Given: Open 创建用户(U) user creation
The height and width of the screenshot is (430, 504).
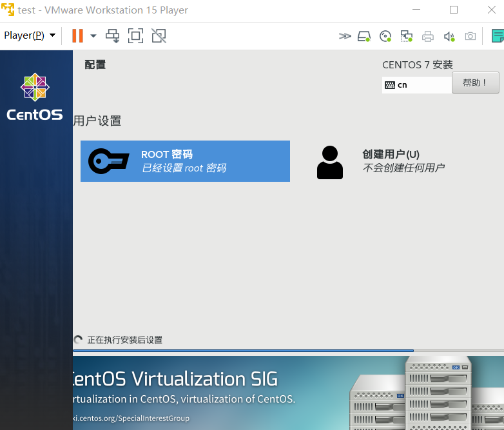Looking at the screenshot, I should [403, 161].
